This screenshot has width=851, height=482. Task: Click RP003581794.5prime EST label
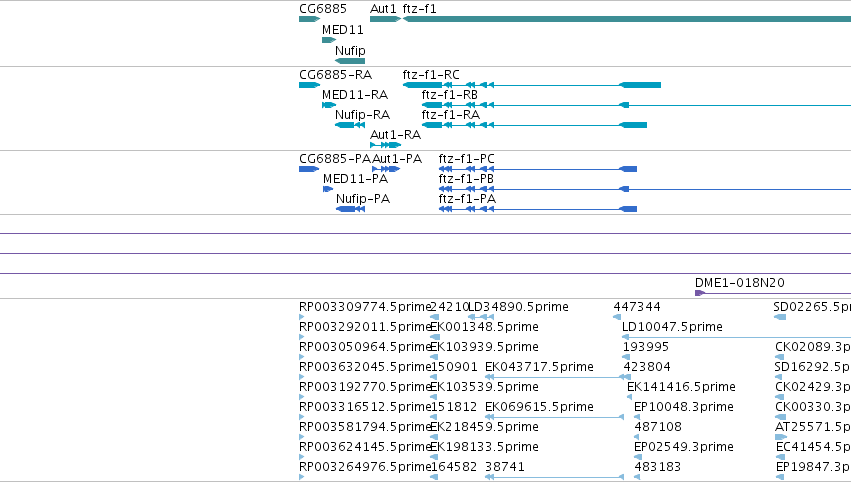365,427
